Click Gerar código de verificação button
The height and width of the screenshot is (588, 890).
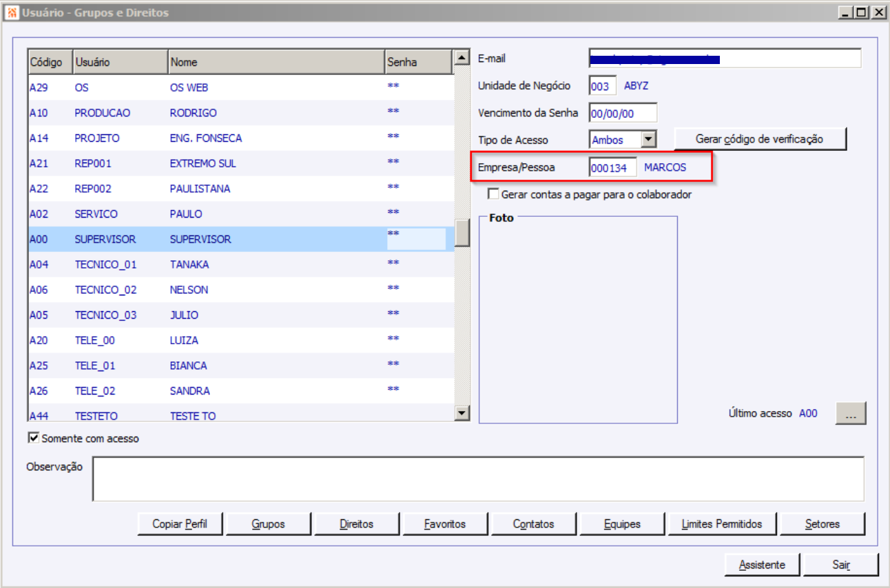(x=759, y=139)
